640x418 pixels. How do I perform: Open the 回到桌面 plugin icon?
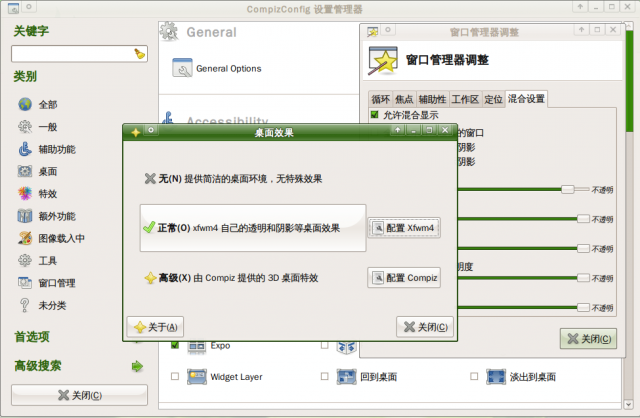pos(347,376)
